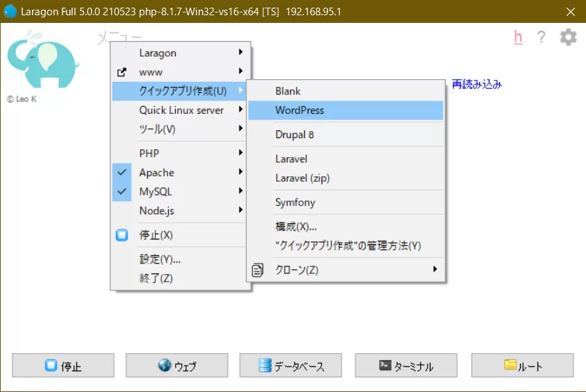The height and width of the screenshot is (392, 586).
Task: Open 構成(X)... menu entry
Action: 346,227
